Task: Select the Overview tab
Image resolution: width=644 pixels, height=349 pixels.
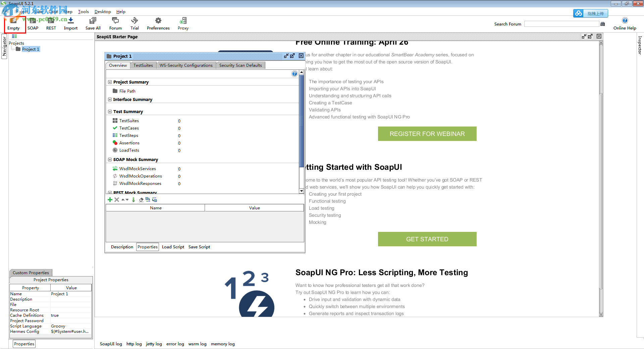Action: 118,65
